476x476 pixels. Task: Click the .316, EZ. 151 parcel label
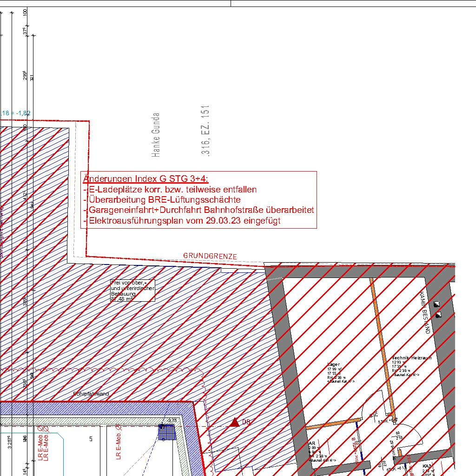[206, 131]
